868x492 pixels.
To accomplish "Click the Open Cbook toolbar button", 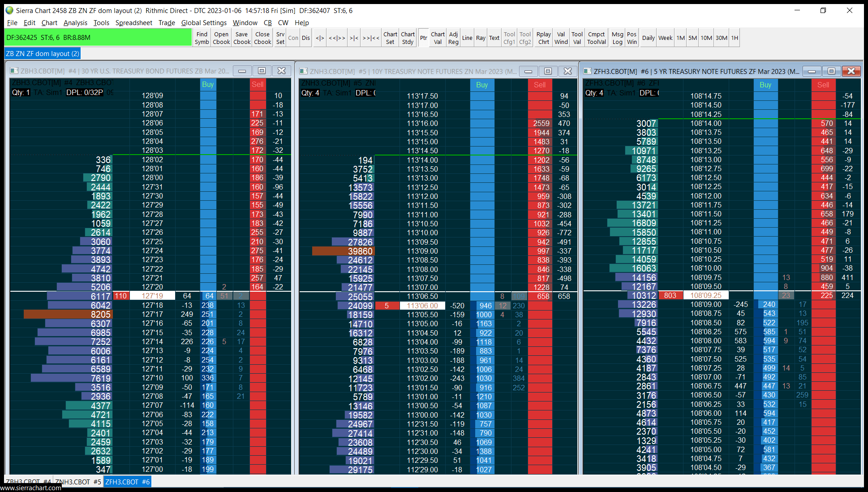I will [221, 38].
